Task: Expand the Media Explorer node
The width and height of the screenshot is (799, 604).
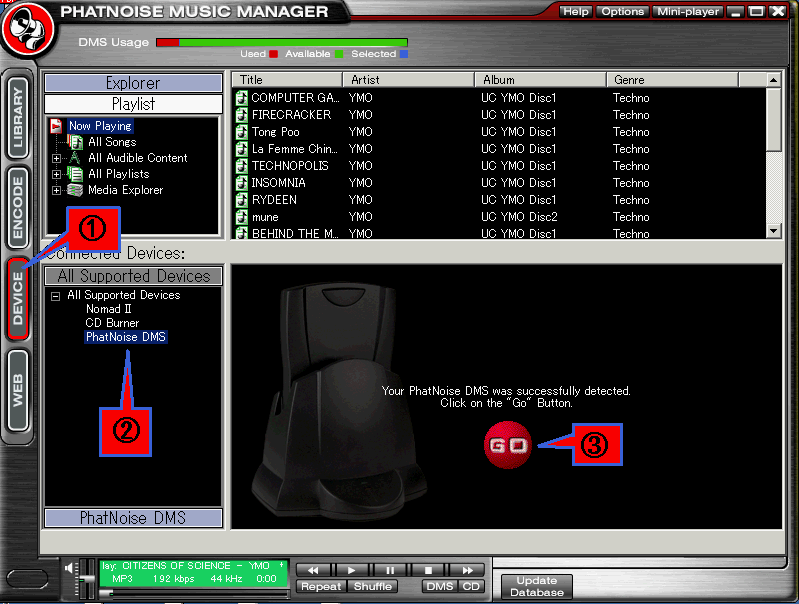Action: (x=57, y=191)
